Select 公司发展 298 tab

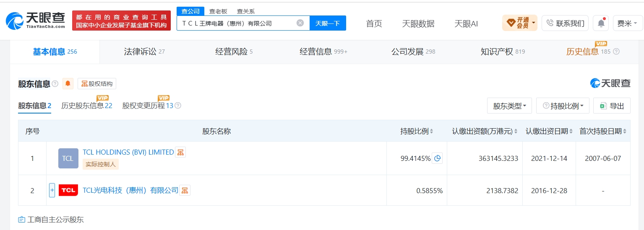pyautogui.click(x=413, y=52)
